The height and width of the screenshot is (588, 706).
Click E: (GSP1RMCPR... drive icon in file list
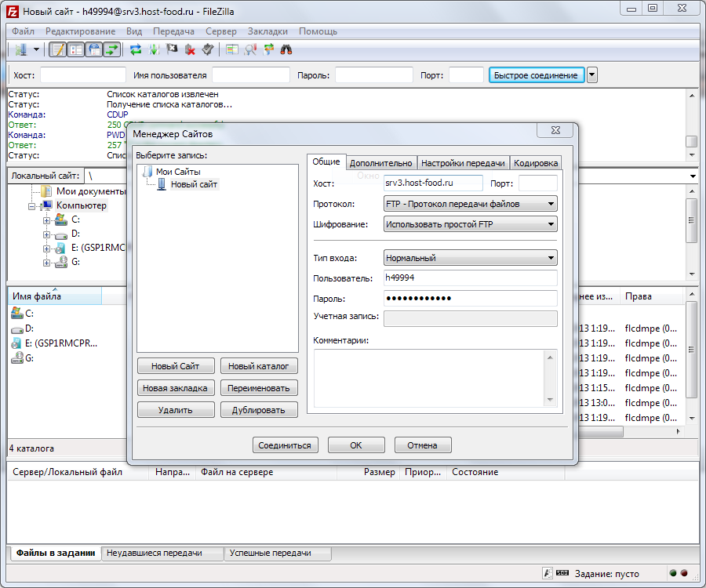(x=16, y=343)
